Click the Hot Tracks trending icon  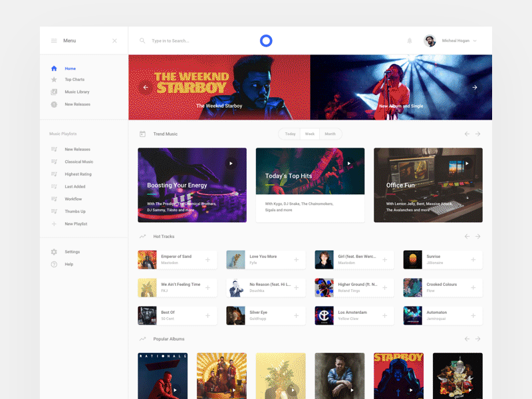point(142,237)
